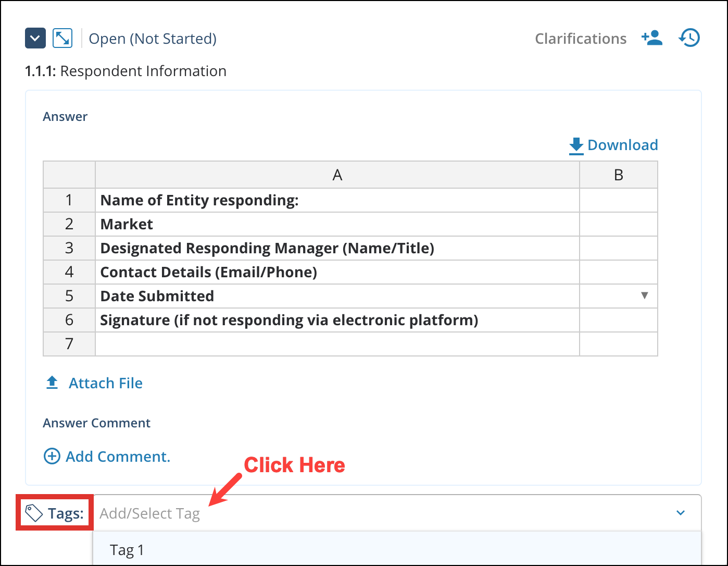The image size is (728, 566).
Task: Select the tag label icon in the Tags box
Action: (33, 512)
